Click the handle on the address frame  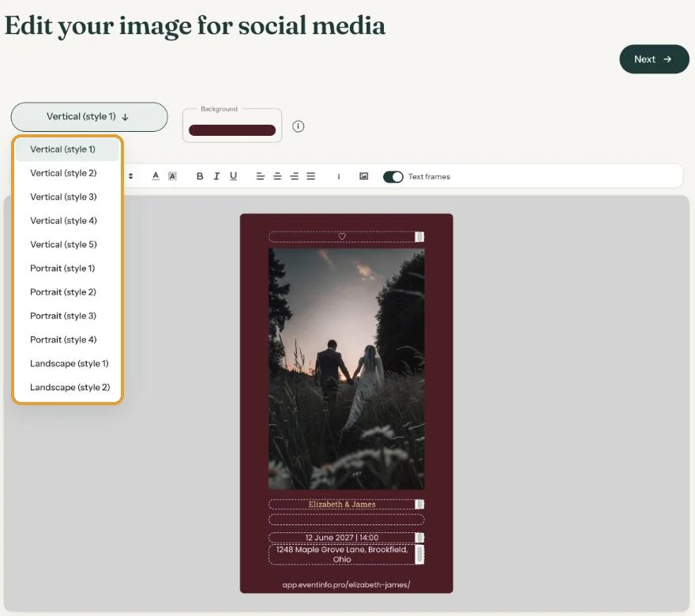pos(419,554)
